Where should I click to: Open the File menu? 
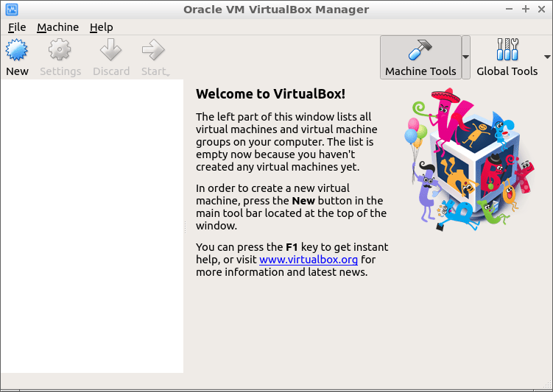click(17, 27)
